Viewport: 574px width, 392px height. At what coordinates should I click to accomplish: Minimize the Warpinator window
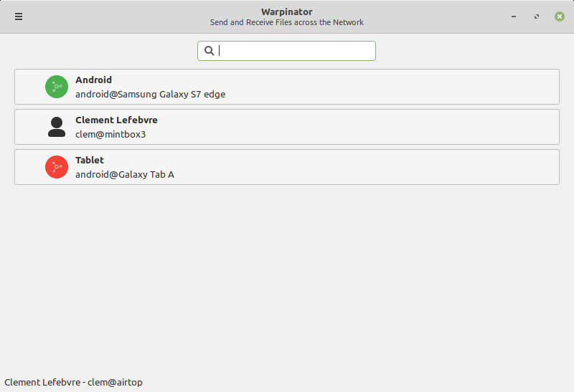[x=514, y=16]
